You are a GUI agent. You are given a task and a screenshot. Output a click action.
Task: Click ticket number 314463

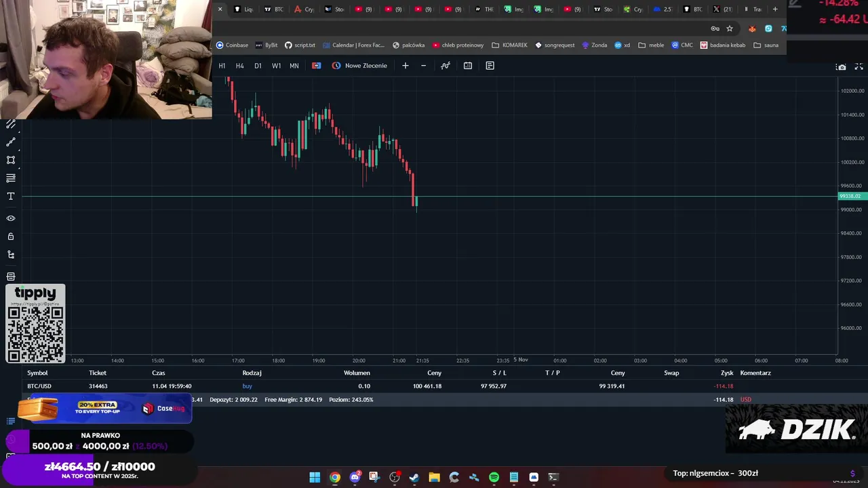[98, 386]
